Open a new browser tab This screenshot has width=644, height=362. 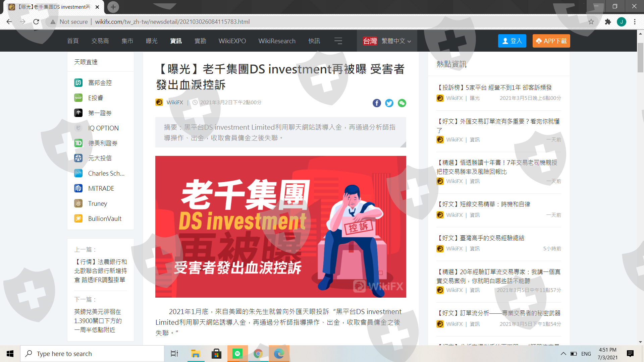click(x=113, y=7)
